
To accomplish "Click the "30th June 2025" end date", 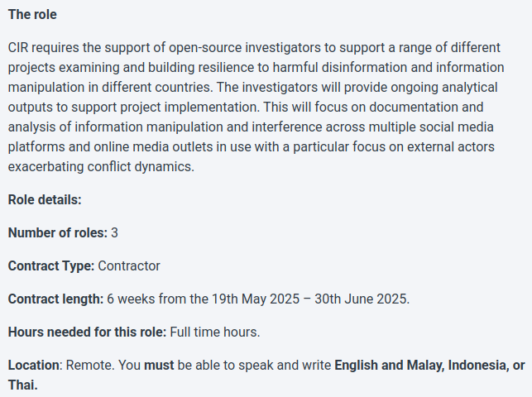I will (x=361, y=299).
